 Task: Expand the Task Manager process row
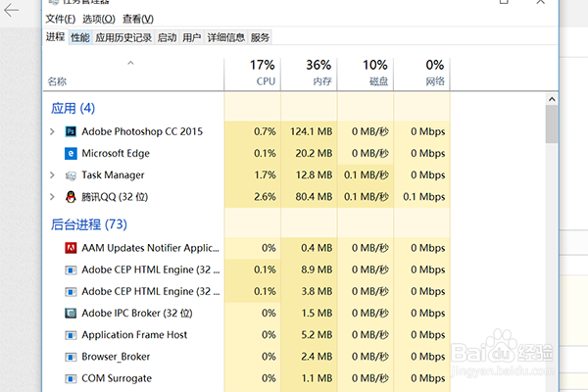[52, 175]
